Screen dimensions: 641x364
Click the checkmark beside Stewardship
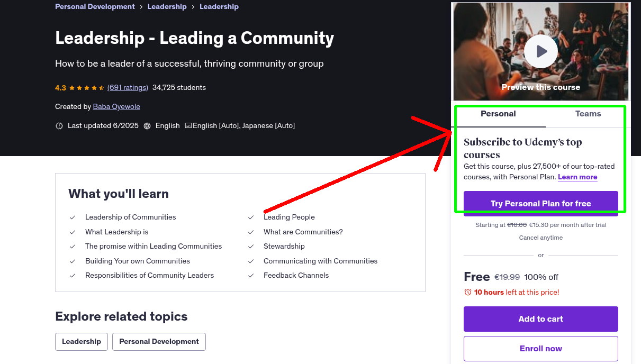(x=251, y=247)
